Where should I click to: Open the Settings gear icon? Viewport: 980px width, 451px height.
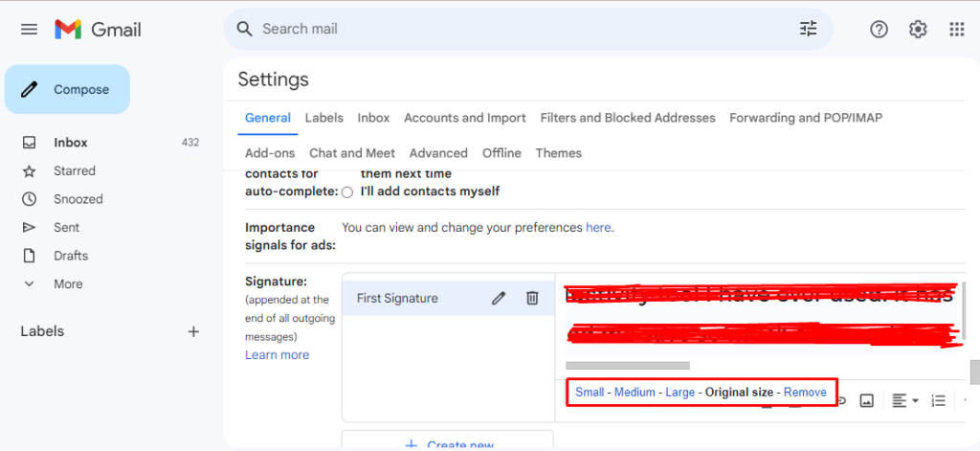(x=918, y=29)
